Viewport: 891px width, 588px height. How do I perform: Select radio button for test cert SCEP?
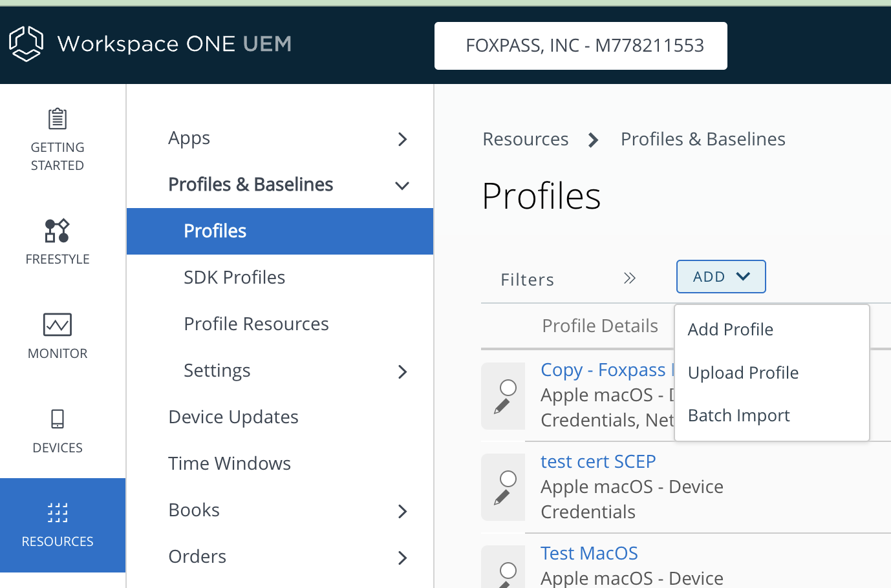508,478
